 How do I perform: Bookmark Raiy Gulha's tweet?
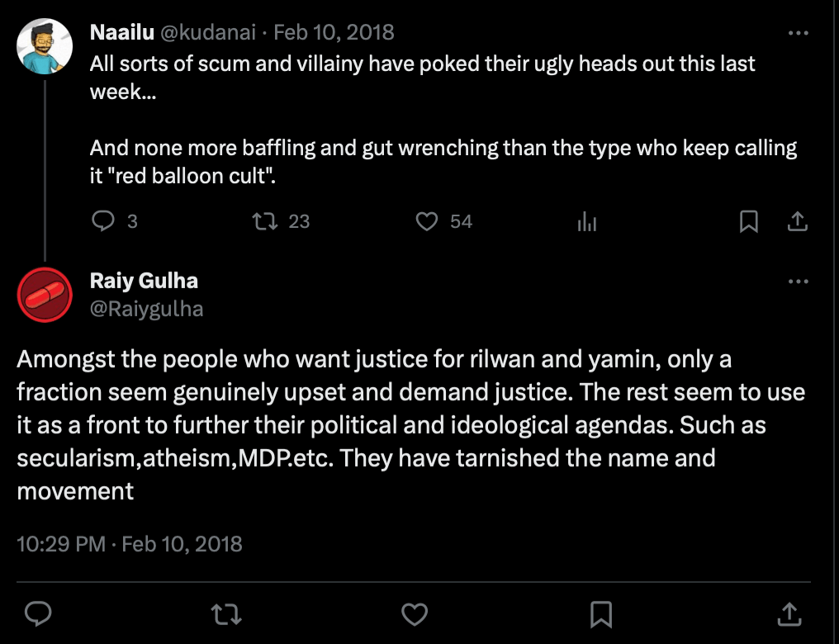pos(601,613)
